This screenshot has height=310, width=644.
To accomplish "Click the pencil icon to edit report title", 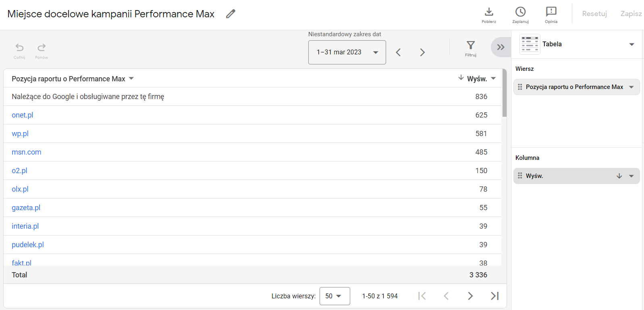I will [x=231, y=14].
